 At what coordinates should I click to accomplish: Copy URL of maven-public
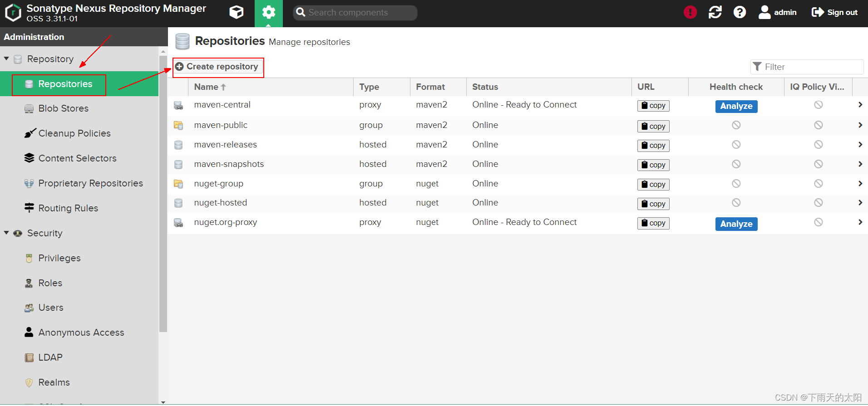(x=653, y=126)
